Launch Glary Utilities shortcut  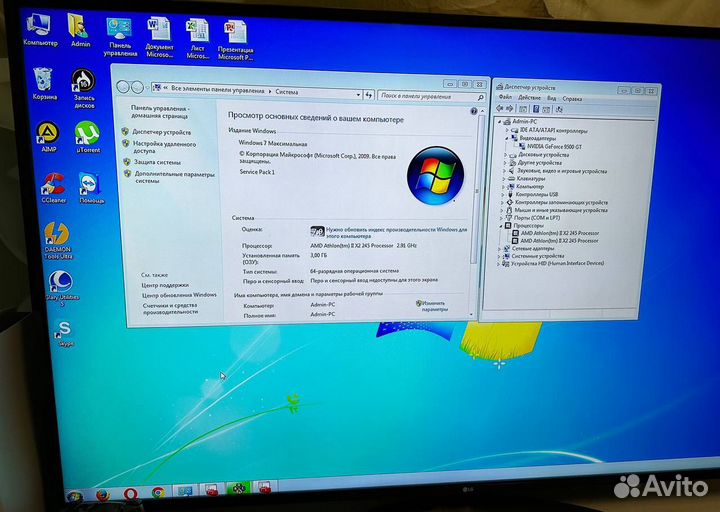62,288
